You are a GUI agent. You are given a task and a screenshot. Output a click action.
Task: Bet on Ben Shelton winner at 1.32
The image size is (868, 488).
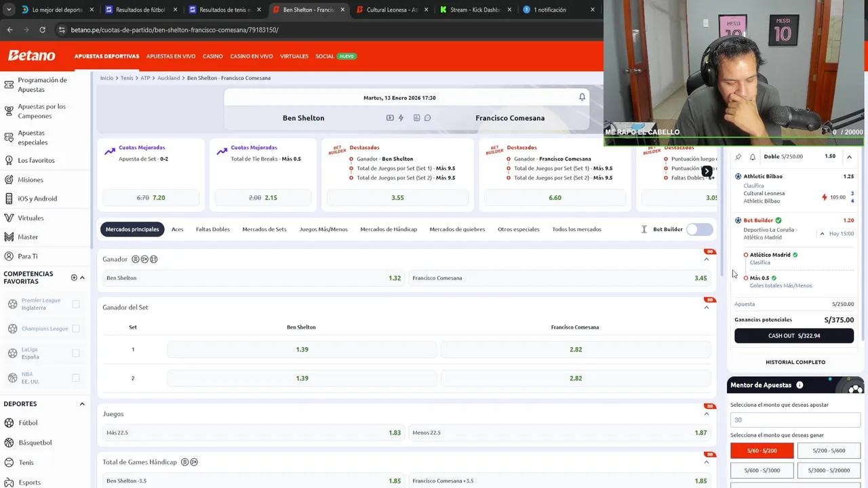point(254,278)
